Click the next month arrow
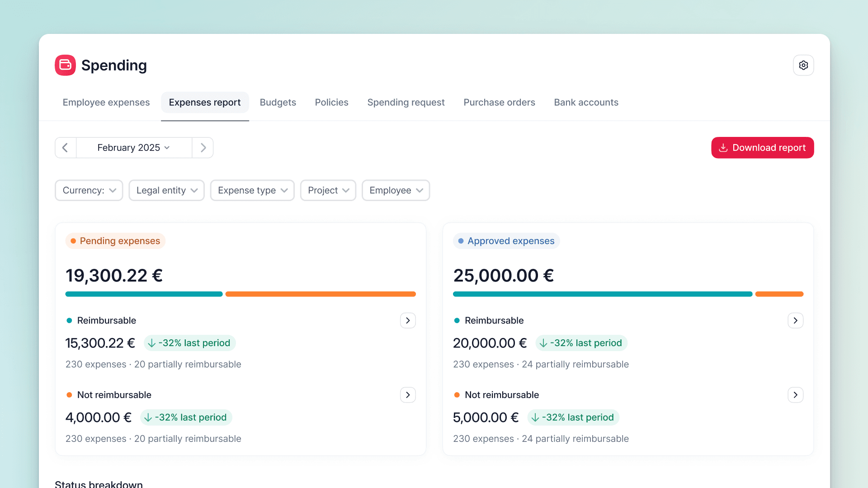This screenshot has width=868, height=488. [203, 148]
